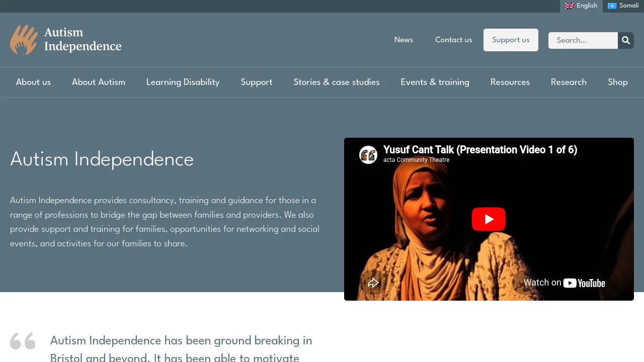The height and width of the screenshot is (362, 644).
Task: Open Learning Disability menu item
Action: tap(183, 82)
